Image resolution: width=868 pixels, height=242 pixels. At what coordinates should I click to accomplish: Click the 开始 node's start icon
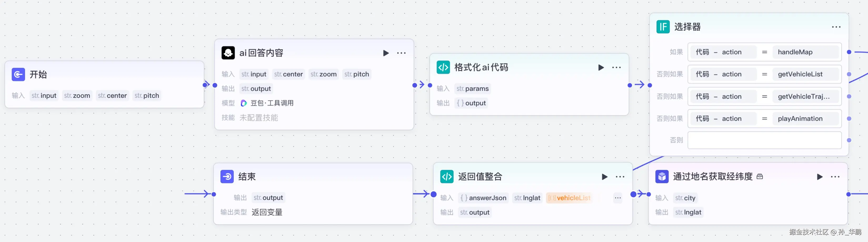coord(18,75)
